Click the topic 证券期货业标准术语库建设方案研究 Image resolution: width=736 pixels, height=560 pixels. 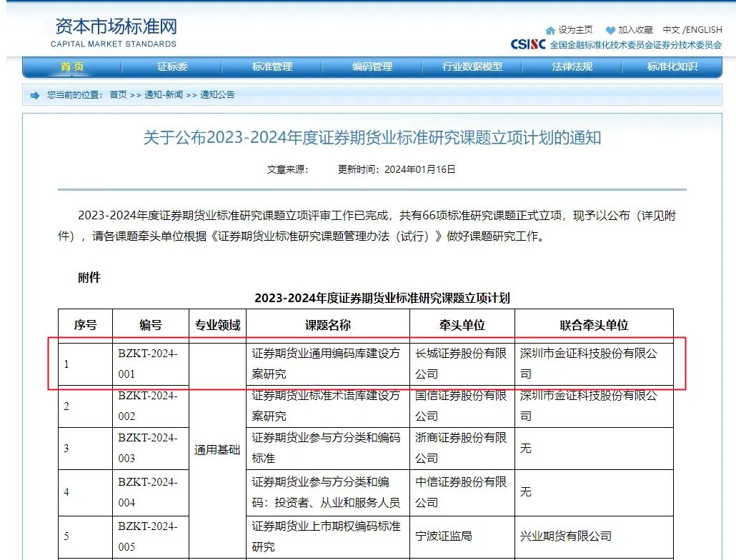(x=328, y=406)
